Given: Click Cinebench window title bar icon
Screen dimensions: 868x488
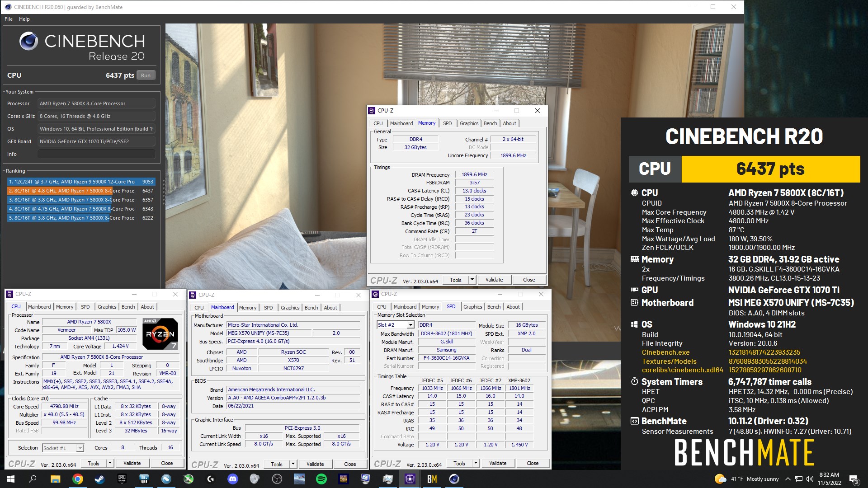Looking at the screenshot, I should point(8,7).
